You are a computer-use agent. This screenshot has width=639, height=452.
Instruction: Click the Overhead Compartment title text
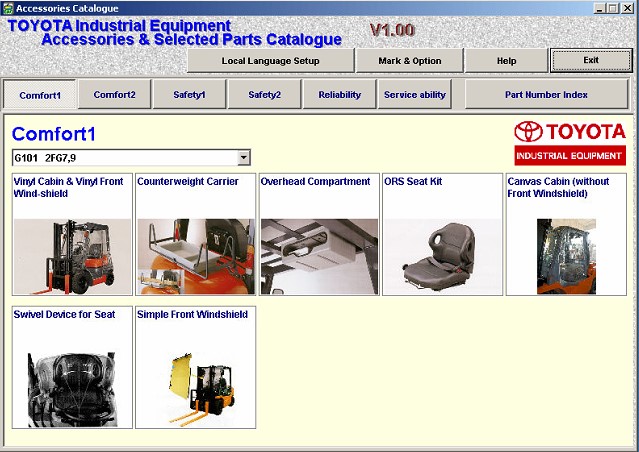point(315,181)
